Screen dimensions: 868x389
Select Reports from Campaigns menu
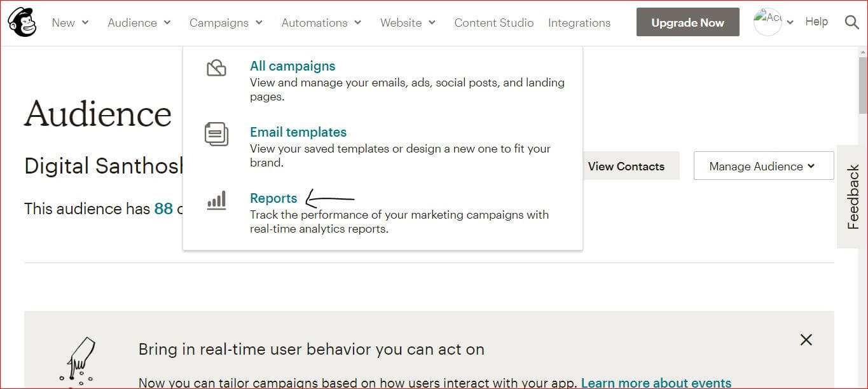(x=273, y=198)
